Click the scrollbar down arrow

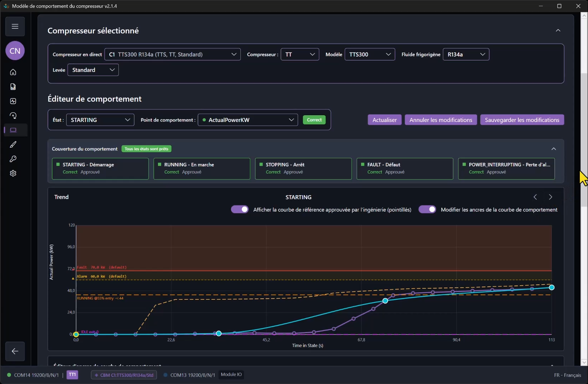584,362
